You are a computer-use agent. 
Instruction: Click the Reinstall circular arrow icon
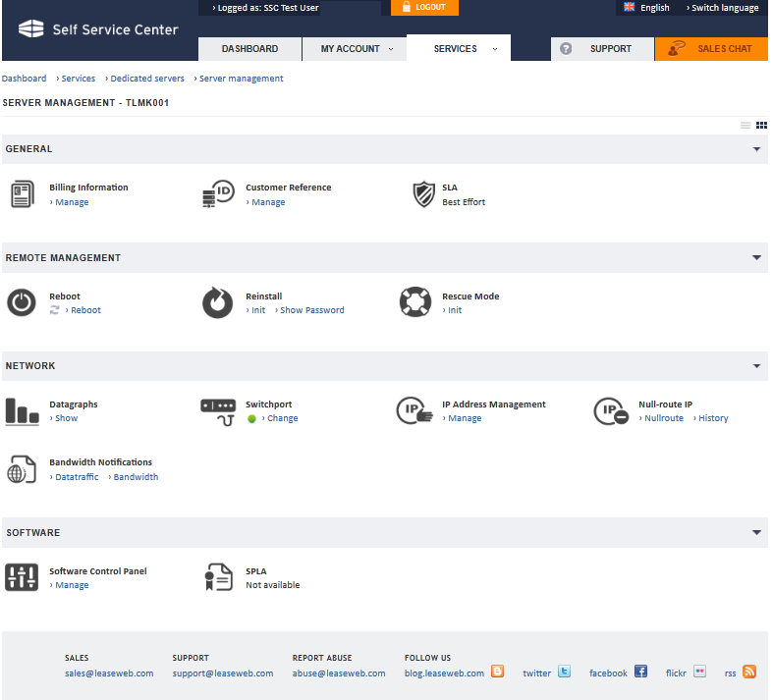point(217,302)
